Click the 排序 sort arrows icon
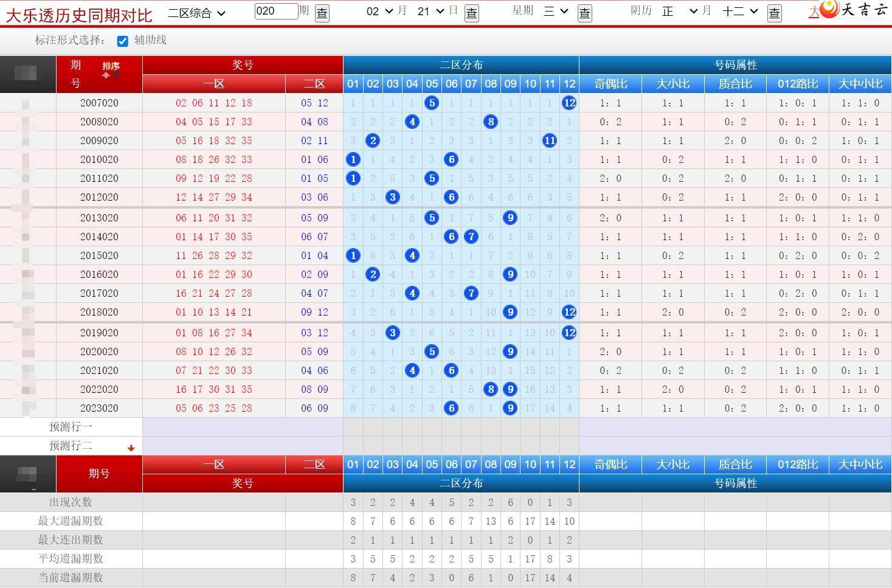The height and width of the screenshot is (588, 892). tap(111, 75)
